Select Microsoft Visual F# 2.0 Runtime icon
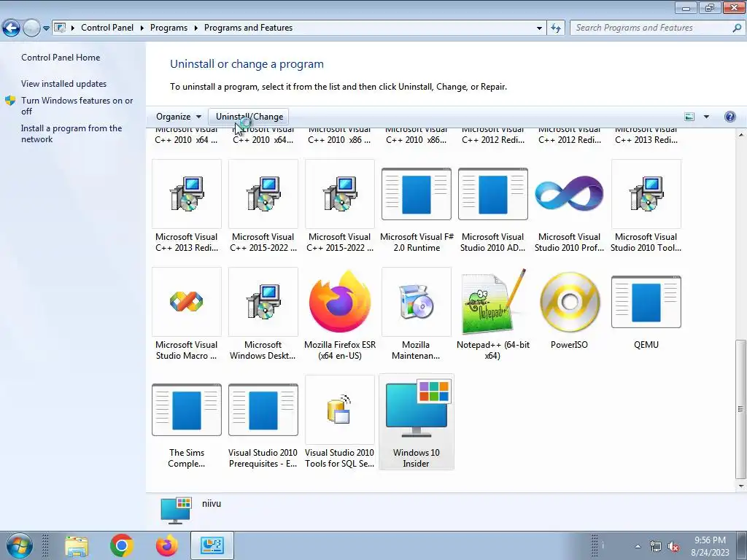747x560 pixels. 417,193
